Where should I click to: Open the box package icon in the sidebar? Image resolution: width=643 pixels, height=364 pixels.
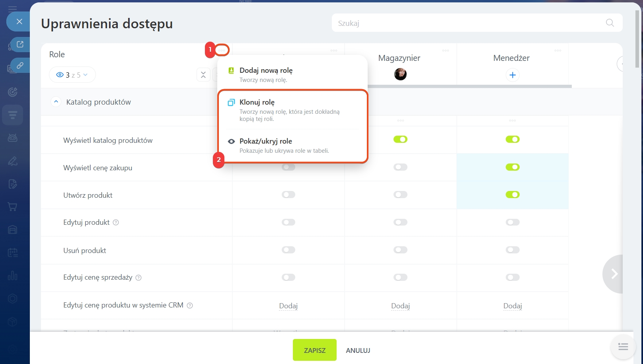13,321
